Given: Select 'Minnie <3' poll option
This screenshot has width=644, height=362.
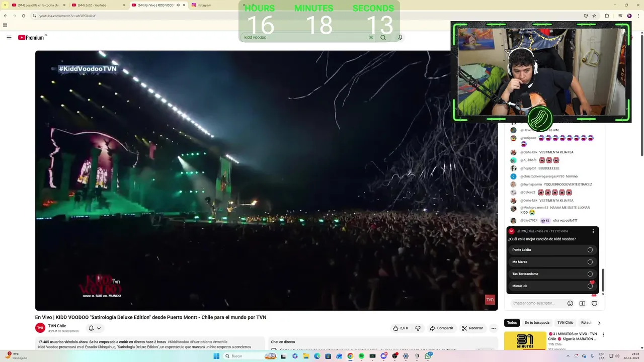Looking at the screenshot, I should click(552, 286).
